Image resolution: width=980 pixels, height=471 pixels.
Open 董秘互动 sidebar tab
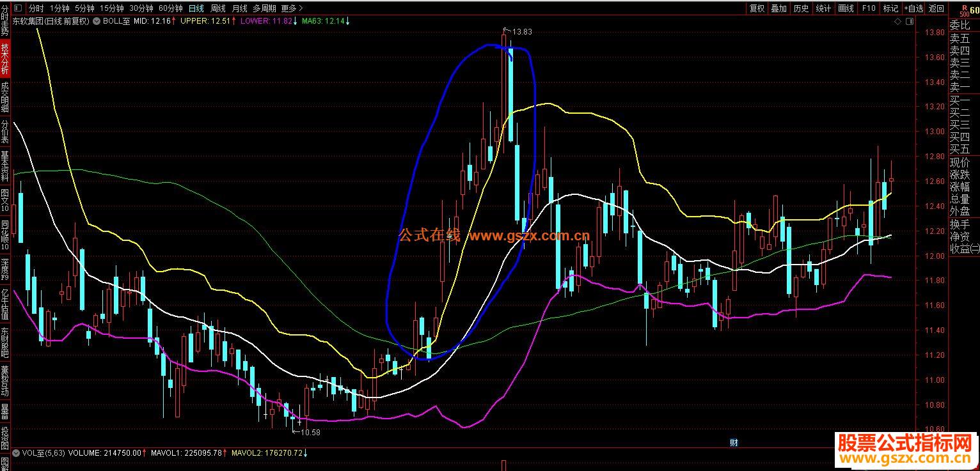click(x=5, y=381)
